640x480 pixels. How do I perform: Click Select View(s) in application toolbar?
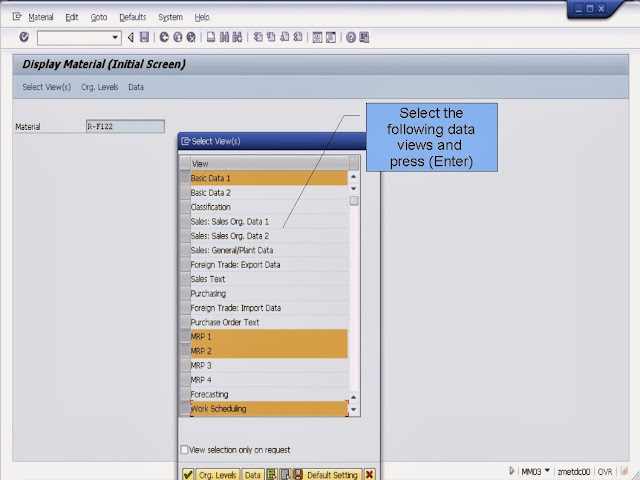coord(47,87)
